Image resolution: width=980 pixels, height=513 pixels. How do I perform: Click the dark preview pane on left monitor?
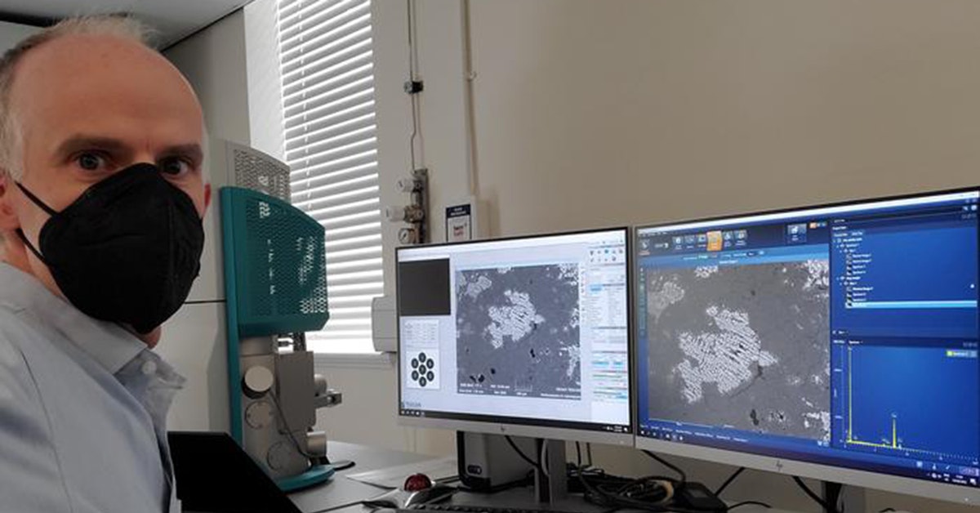[424, 287]
